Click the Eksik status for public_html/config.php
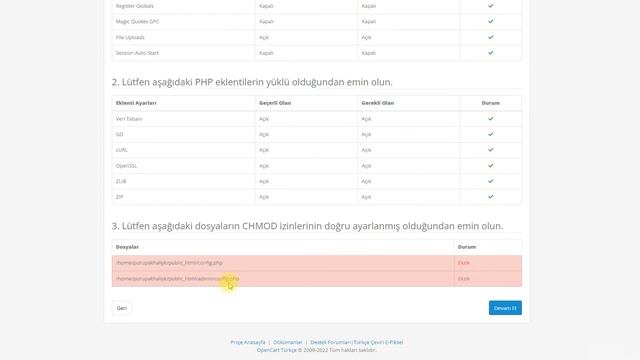The image size is (640, 360). click(464, 263)
